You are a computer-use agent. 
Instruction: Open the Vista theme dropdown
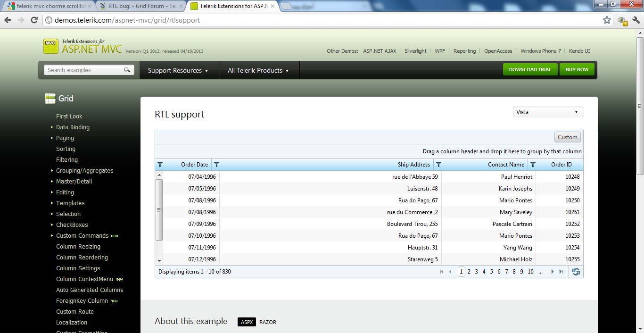pyautogui.click(x=548, y=112)
